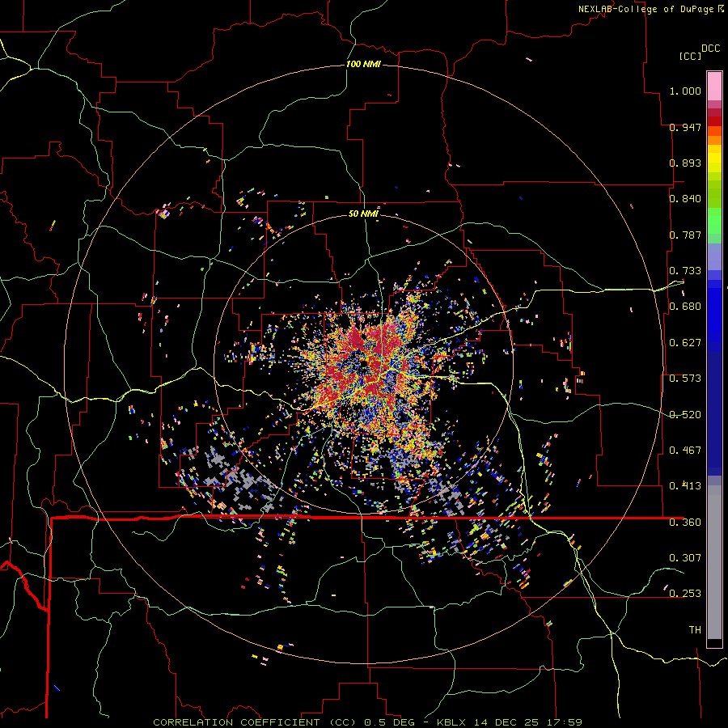
Task: Click the 0.733 scale value
Action: pyautogui.click(x=685, y=271)
